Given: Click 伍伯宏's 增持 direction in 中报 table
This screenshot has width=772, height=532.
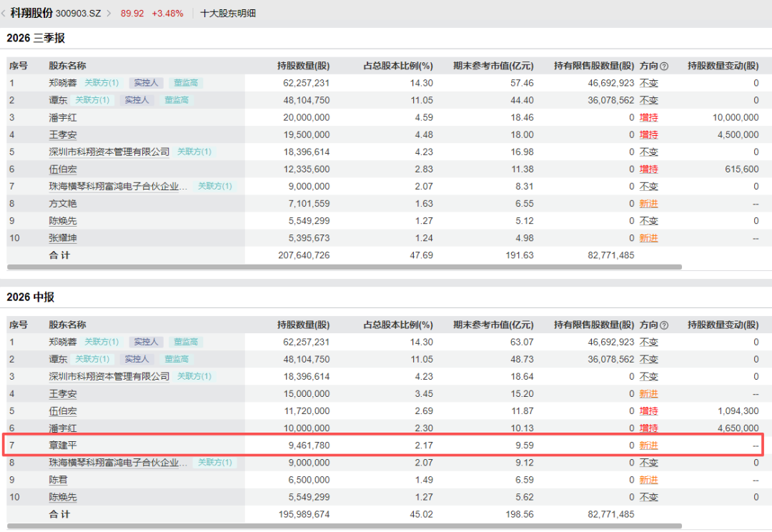Looking at the screenshot, I should [x=648, y=411].
